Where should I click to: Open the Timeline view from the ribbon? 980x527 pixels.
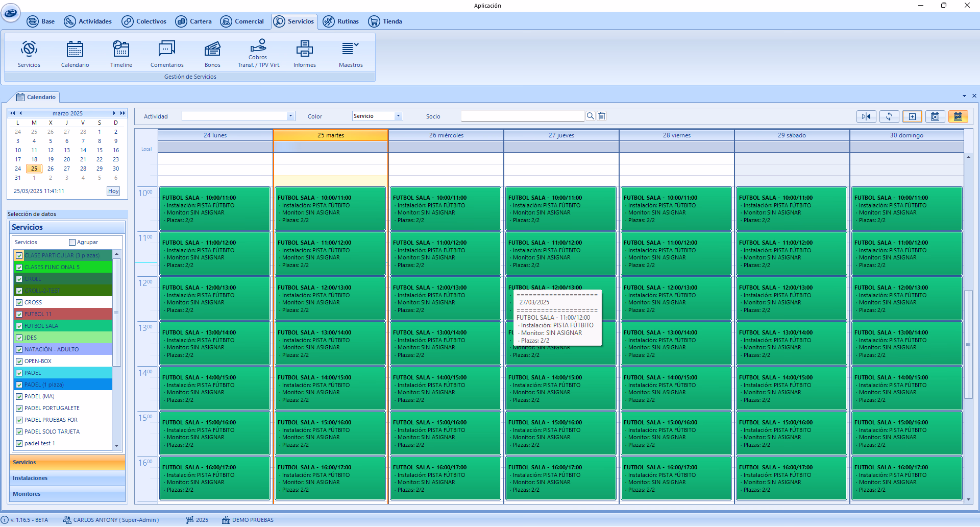tap(121, 54)
